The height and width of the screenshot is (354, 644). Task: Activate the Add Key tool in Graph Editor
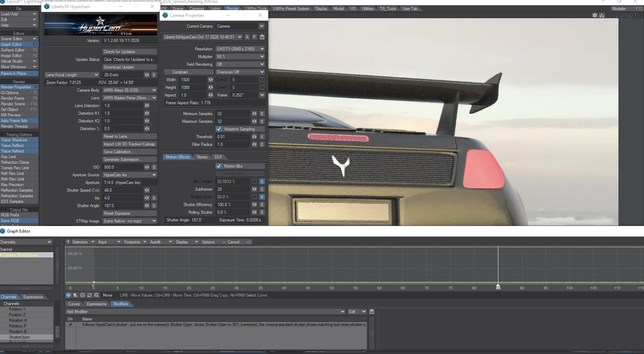pos(75,295)
